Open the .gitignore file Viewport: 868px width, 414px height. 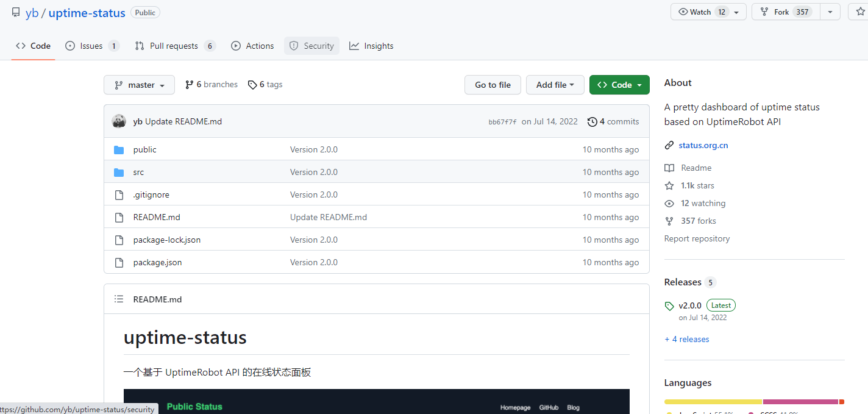[151, 195]
